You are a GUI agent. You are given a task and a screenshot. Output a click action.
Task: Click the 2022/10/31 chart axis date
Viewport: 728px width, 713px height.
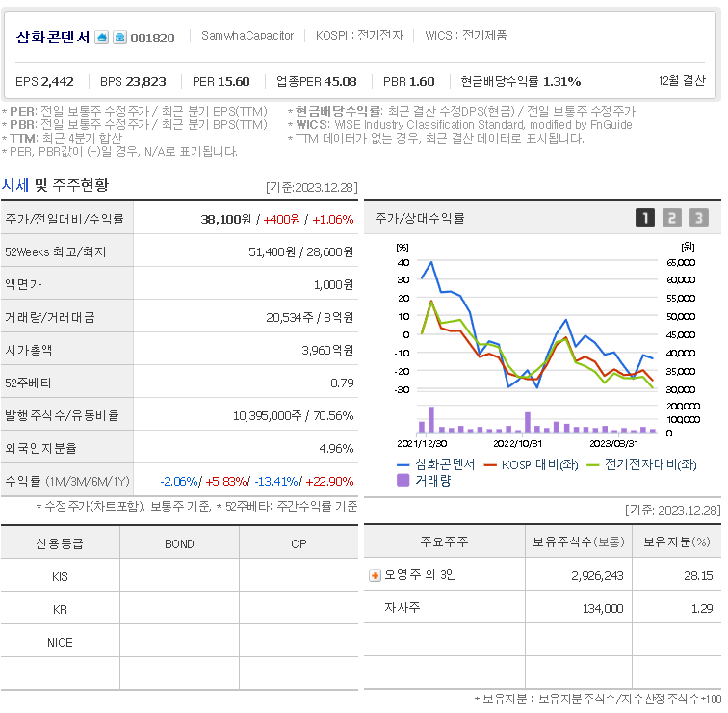(517, 443)
